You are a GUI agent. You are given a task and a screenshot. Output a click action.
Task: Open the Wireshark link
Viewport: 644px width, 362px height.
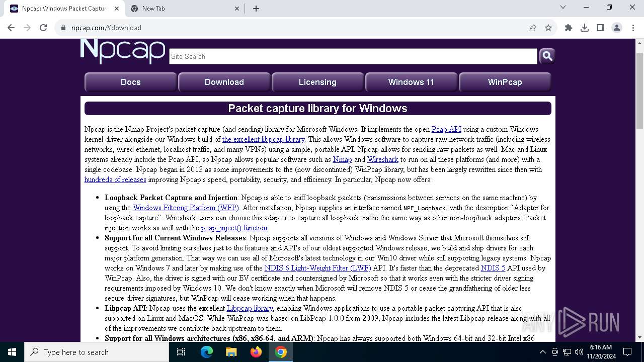382,159
